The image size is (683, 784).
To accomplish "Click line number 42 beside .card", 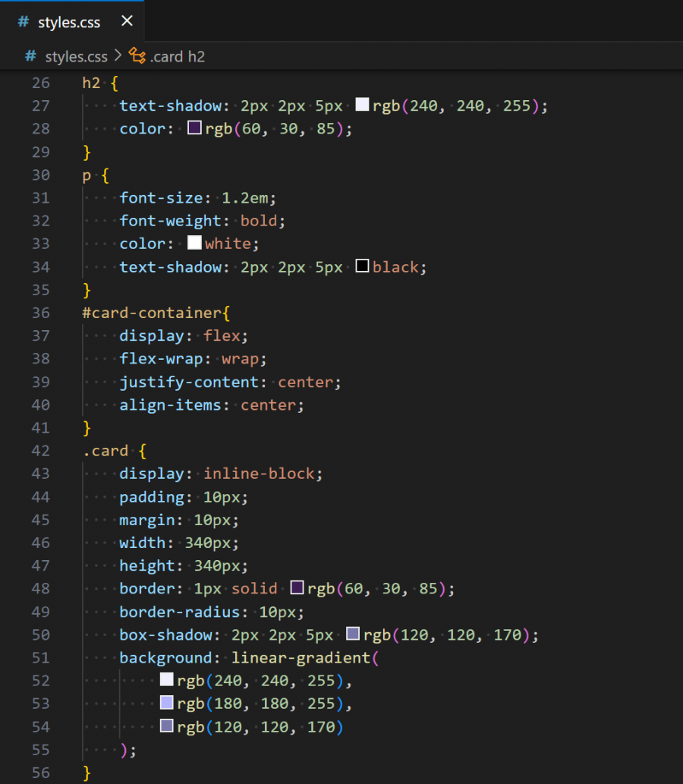I will (x=40, y=450).
